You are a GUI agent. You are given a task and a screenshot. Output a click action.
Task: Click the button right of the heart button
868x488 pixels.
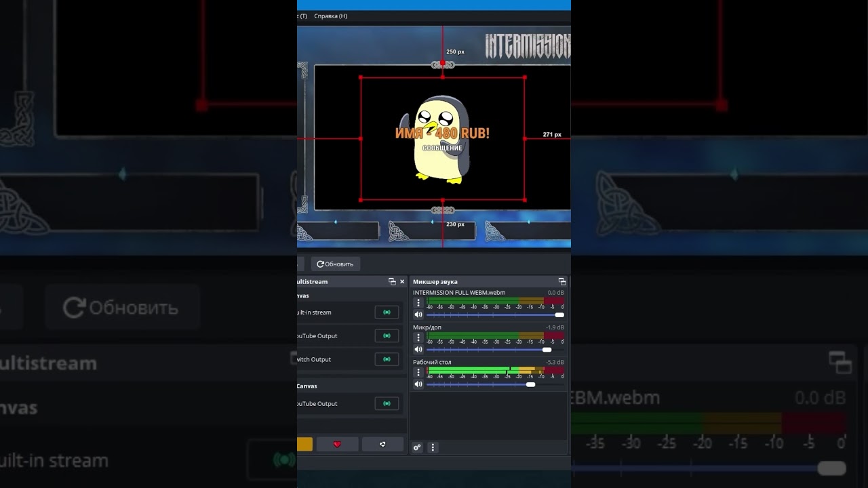382,445
